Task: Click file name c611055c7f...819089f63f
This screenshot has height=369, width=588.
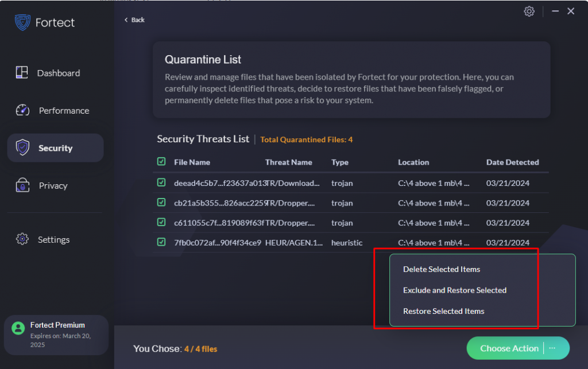Action: tap(219, 223)
